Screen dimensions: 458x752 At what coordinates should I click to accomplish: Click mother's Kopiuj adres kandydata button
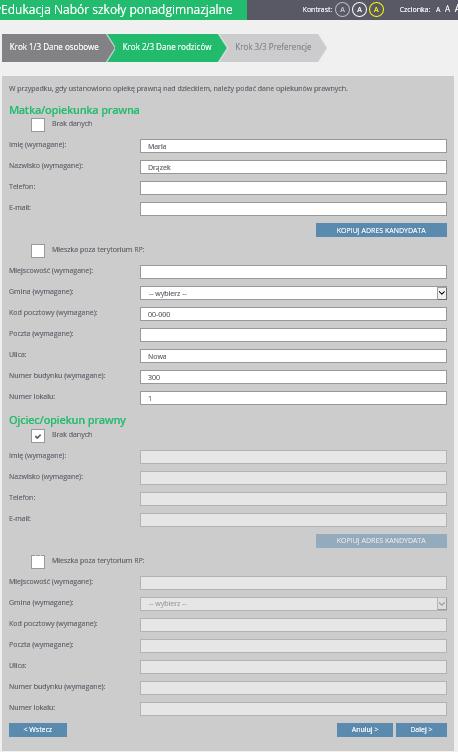pyautogui.click(x=381, y=230)
